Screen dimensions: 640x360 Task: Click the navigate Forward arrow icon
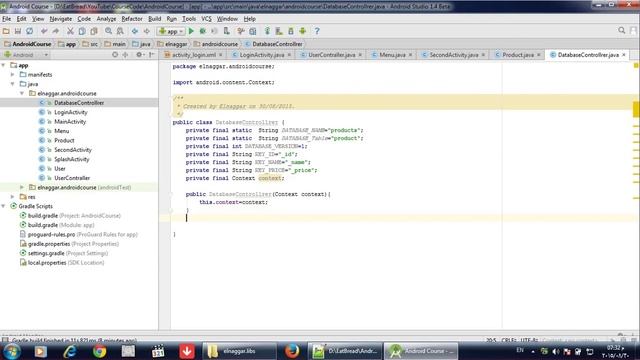[x=146, y=31]
